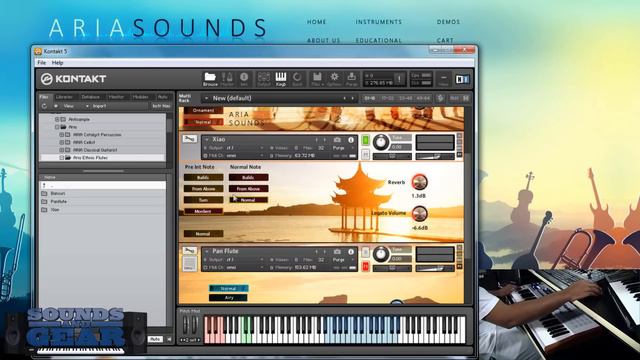Toggle Normal Note From Above button

point(248,189)
